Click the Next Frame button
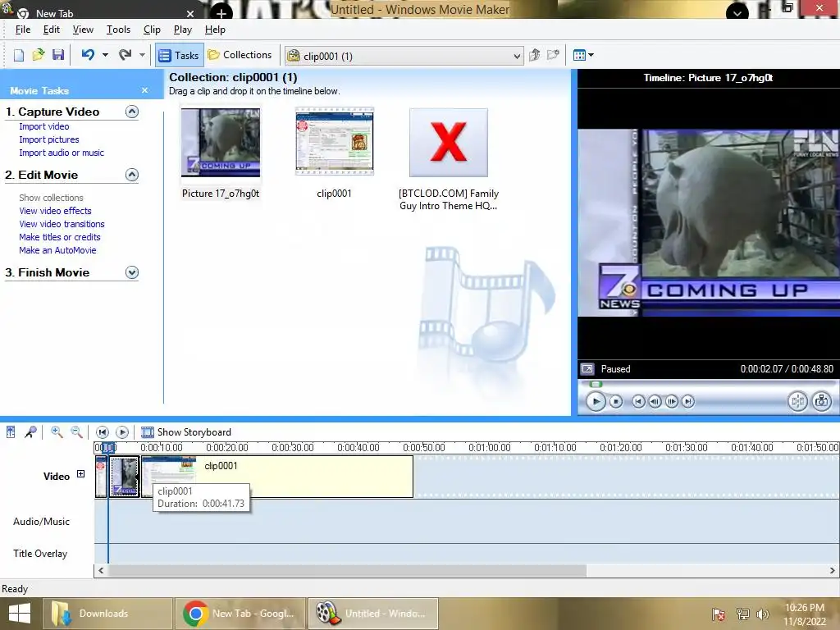Image resolution: width=840 pixels, height=630 pixels. (x=672, y=401)
